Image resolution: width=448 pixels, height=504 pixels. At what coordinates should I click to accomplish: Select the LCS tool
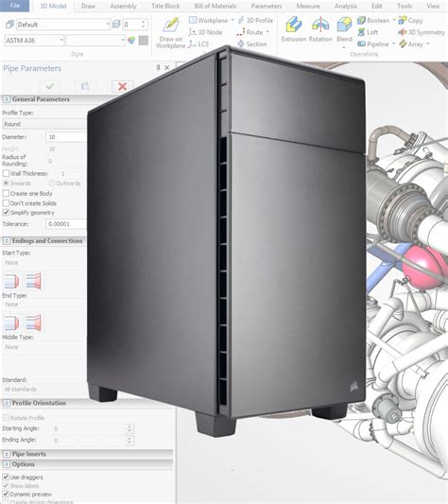pyautogui.click(x=198, y=44)
